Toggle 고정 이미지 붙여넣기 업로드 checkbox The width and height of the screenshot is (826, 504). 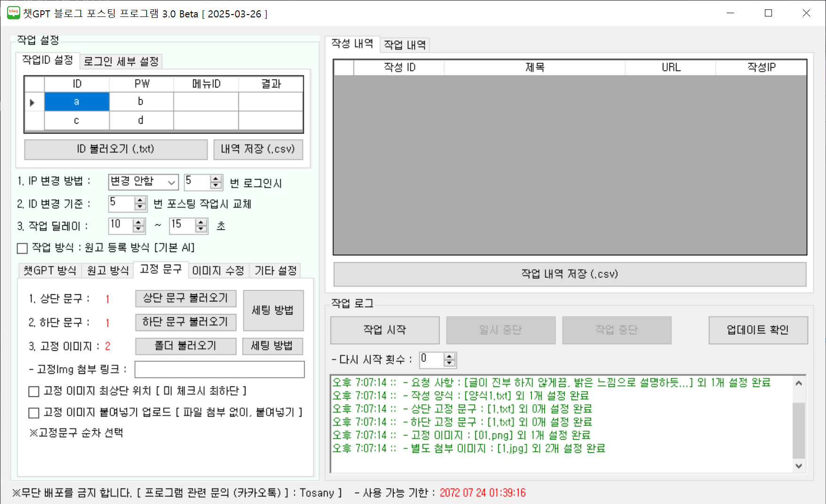point(34,413)
